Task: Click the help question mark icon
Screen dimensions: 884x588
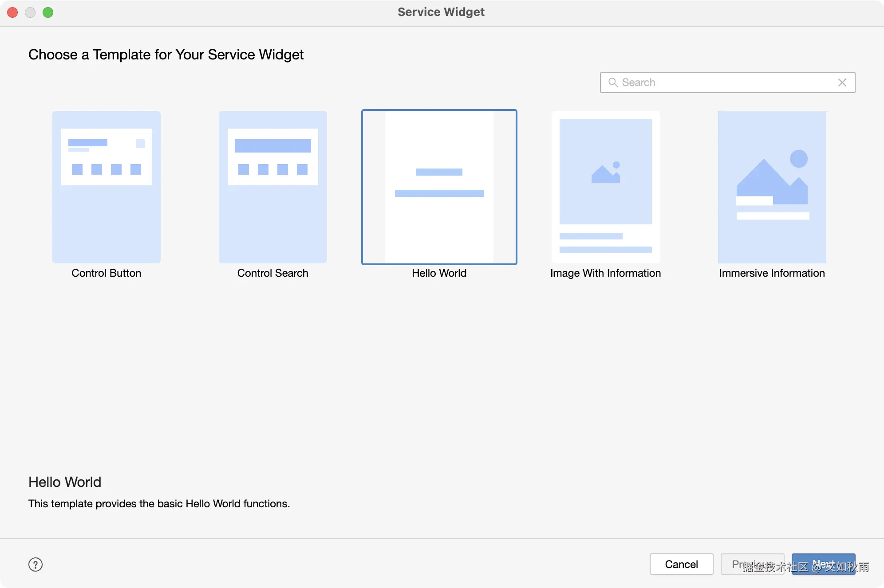Action: click(x=36, y=564)
